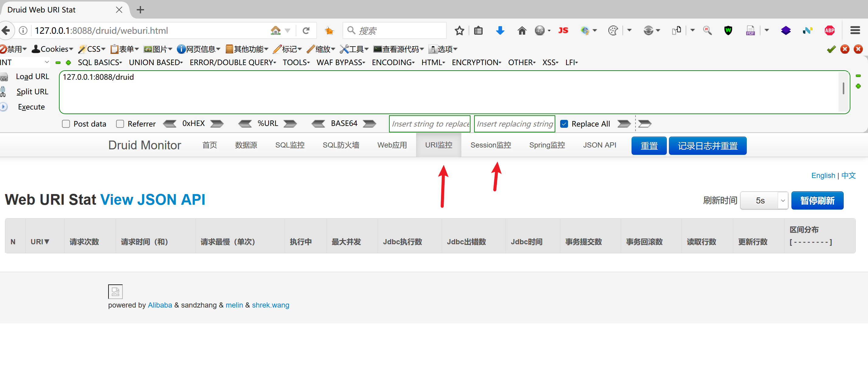Reload the page with refresh icon

click(306, 31)
